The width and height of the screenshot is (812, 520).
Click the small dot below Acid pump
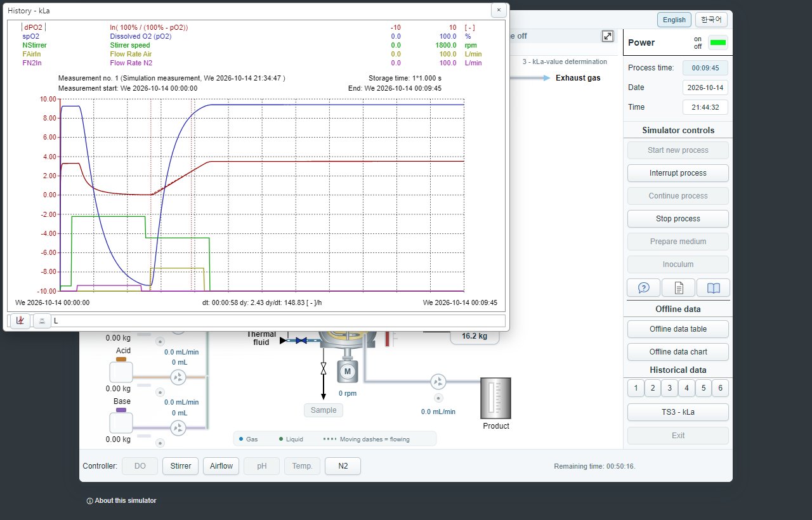click(x=160, y=393)
